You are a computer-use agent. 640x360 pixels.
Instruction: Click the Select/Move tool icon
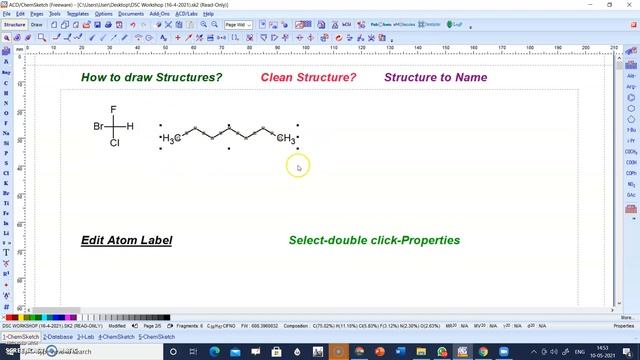click(x=7, y=38)
